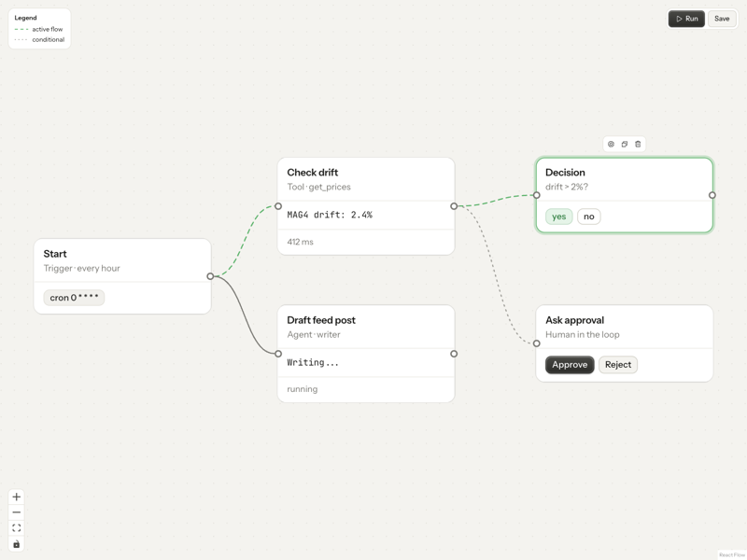This screenshot has height=560, width=747.
Task: Select the Draft feed post node title
Action: (321, 320)
